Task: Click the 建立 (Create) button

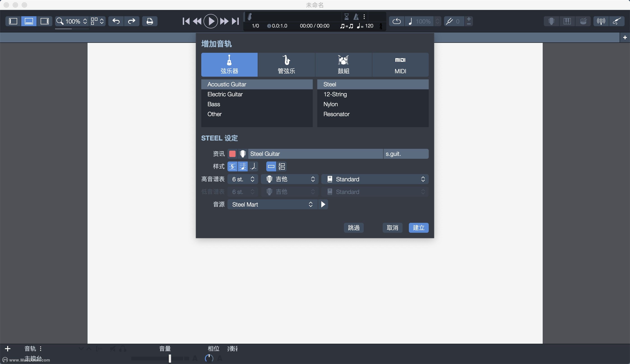Action: click(418, 228)
